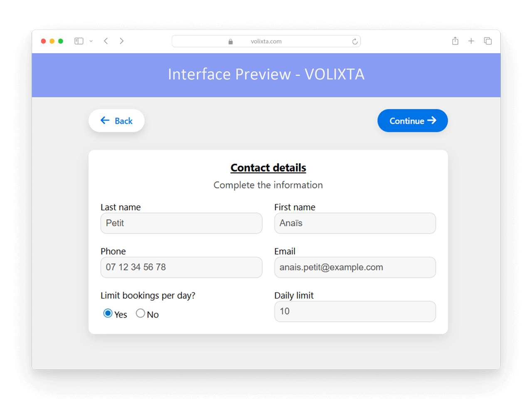Open the Share icon in the toolbar
Viewport: 532px width, 399px height.
click(455, 41)
